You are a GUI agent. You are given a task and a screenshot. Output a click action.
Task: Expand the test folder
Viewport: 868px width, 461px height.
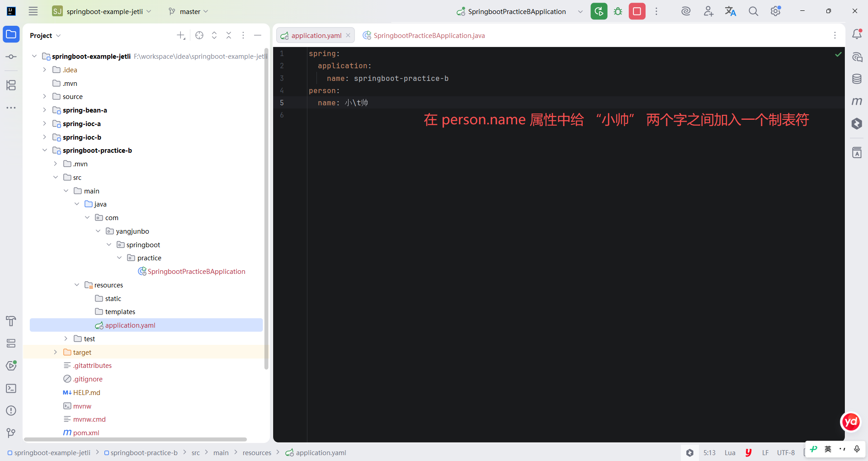point(66,339)
